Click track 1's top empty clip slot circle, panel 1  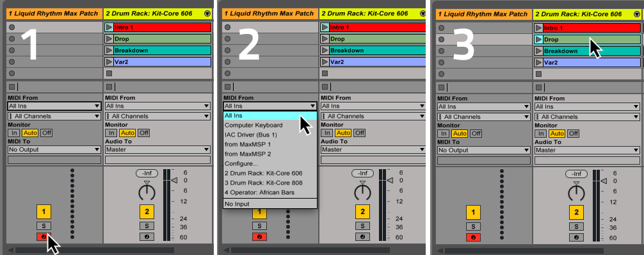[x=12, y=28]
